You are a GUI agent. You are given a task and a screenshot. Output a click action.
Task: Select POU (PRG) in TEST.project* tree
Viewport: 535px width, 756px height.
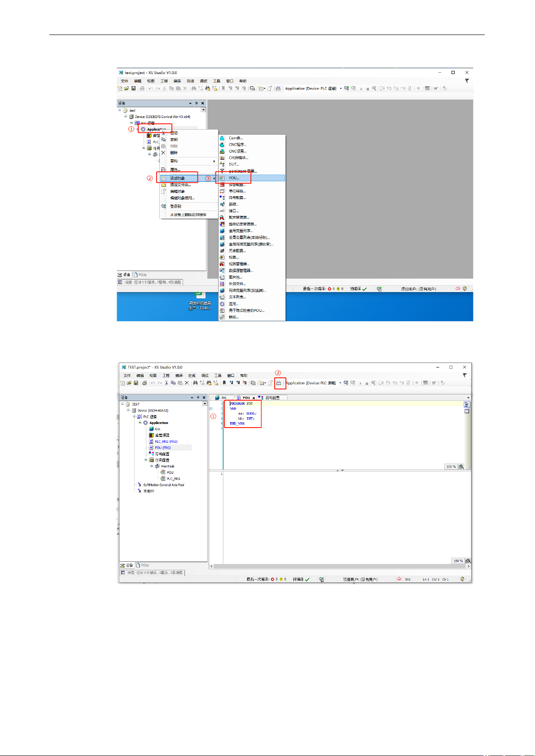point(162,448)
